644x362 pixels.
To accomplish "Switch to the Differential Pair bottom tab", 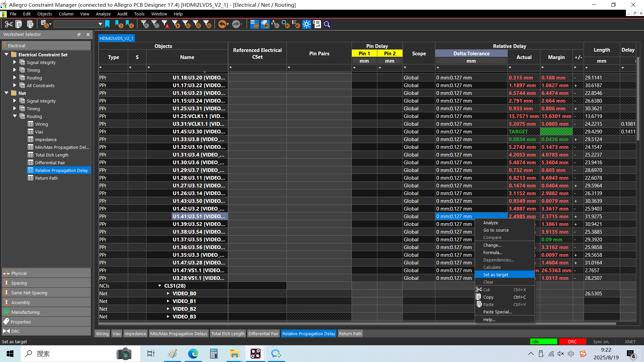I will pos(263,334).
